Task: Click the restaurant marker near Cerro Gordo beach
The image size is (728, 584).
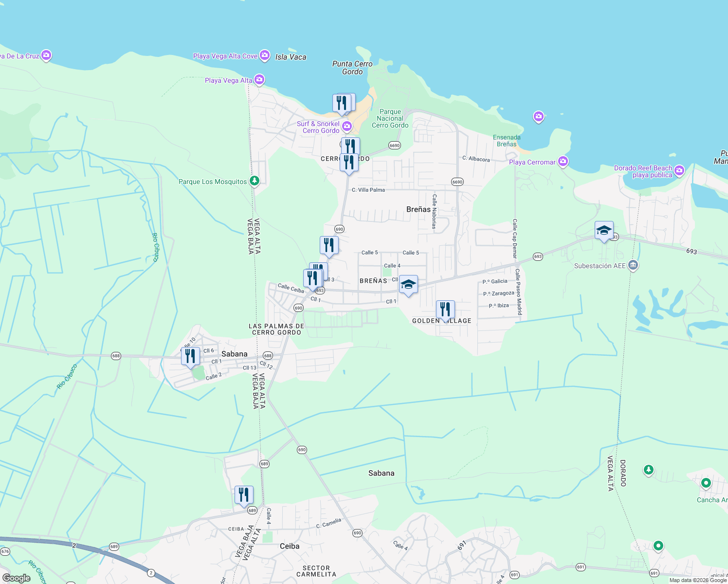Action: (x=343, y=103)
